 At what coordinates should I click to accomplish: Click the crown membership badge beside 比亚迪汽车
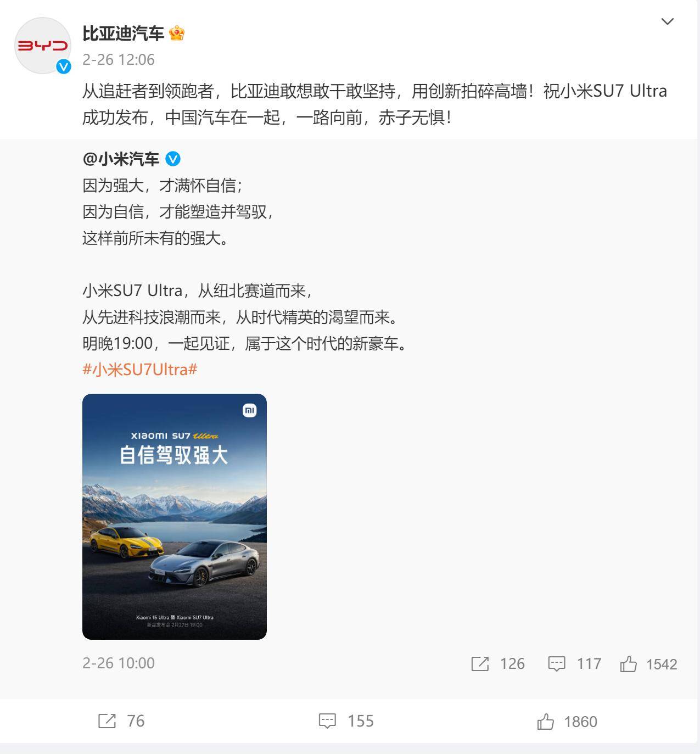[x=177, y=33]
